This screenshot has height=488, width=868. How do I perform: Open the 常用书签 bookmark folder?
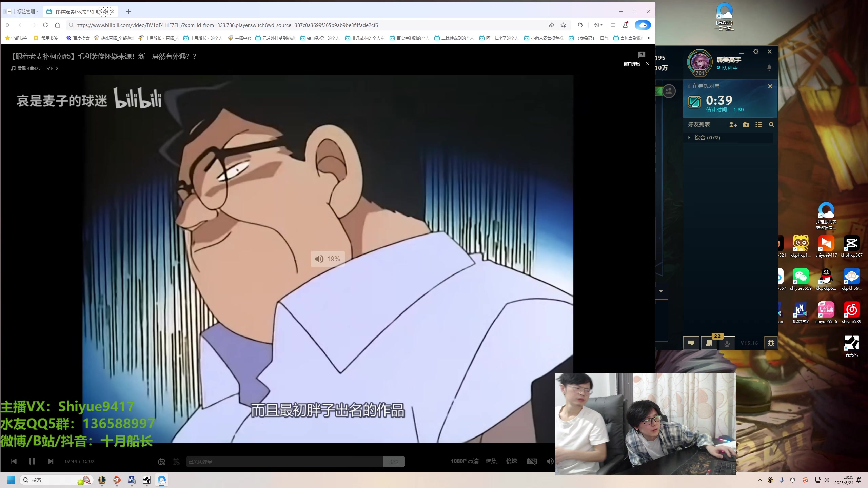[x=46, y=38]
